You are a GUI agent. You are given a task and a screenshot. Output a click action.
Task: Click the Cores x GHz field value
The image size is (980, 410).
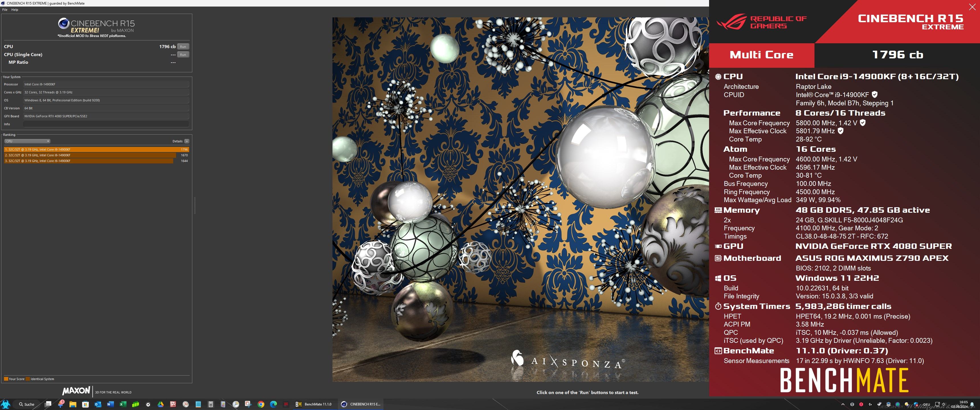pyautogui.click(x=106, y=92)
